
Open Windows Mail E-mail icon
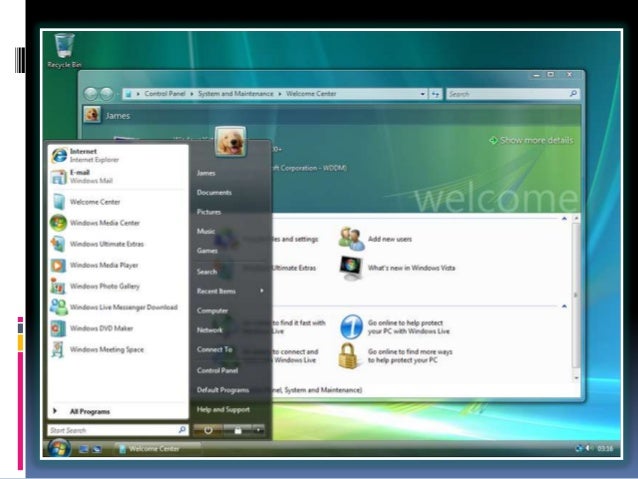[59, 177]
